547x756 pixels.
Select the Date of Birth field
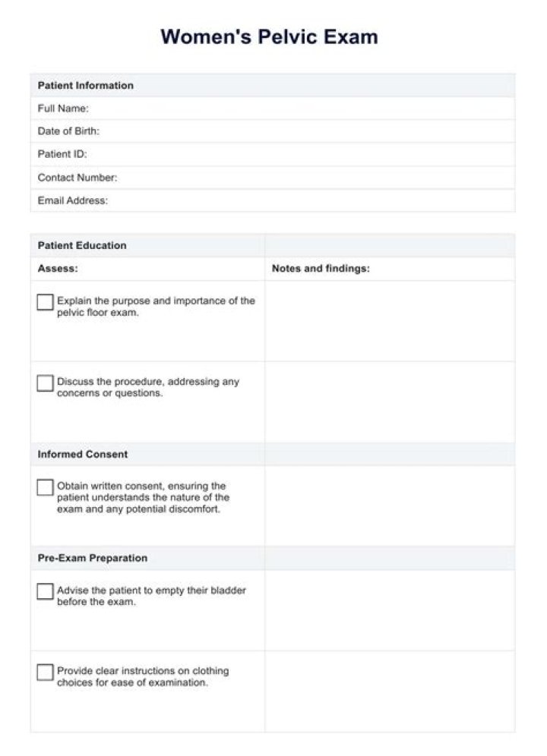point(273,131)
